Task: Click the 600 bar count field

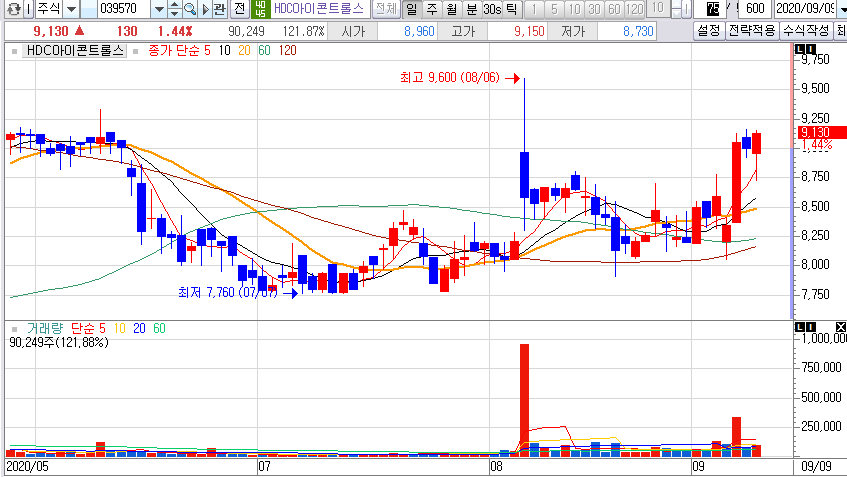Action: 755,9
